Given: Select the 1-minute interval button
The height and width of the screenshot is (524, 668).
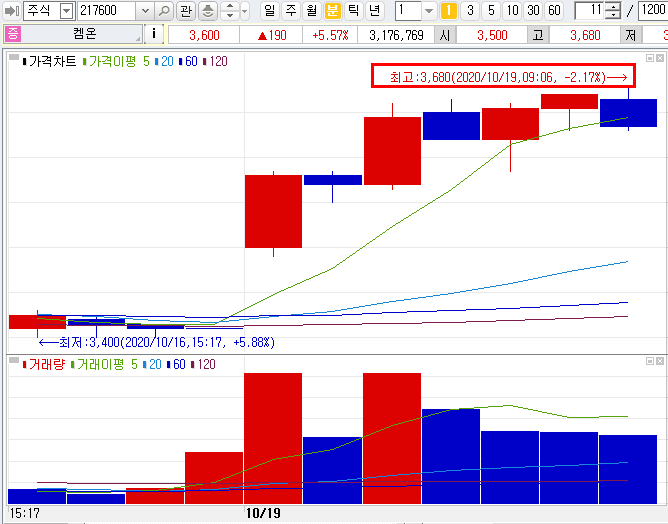Looking at the screenshot, I should 449,10.
